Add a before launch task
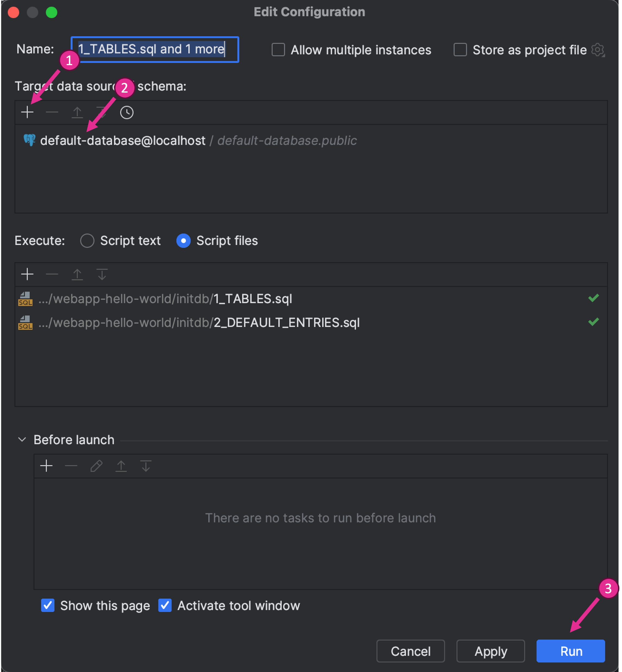Viewport: 622px width, 672px height. (x=46, y=466)
